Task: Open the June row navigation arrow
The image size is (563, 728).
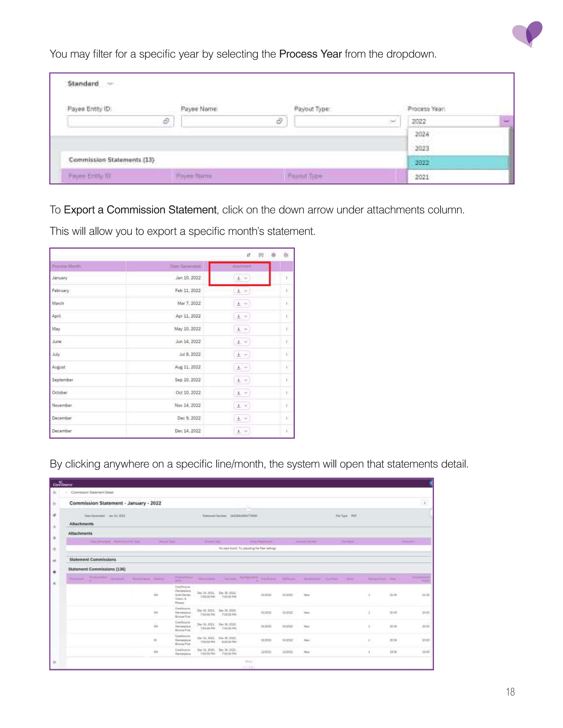Action: click(287, 342)
